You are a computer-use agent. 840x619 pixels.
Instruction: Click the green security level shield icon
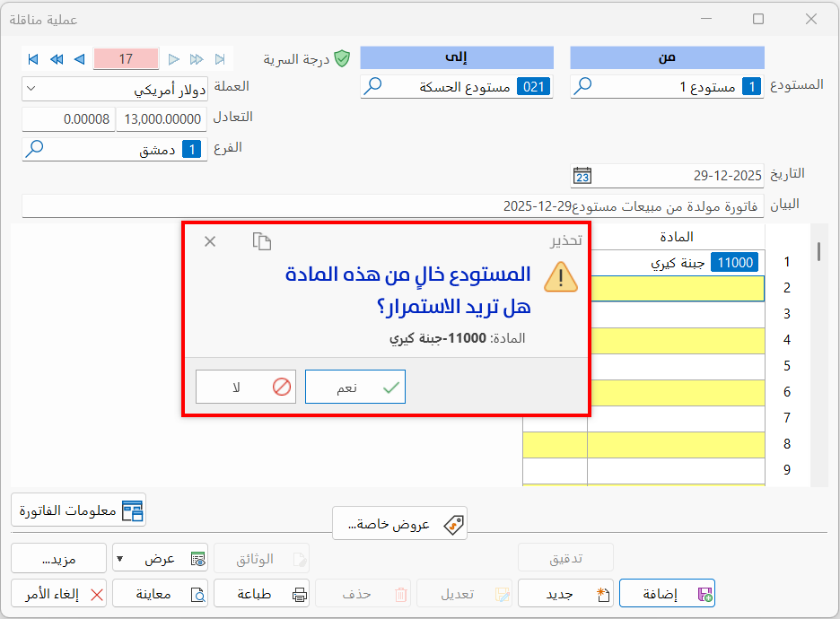coord(342,58)
